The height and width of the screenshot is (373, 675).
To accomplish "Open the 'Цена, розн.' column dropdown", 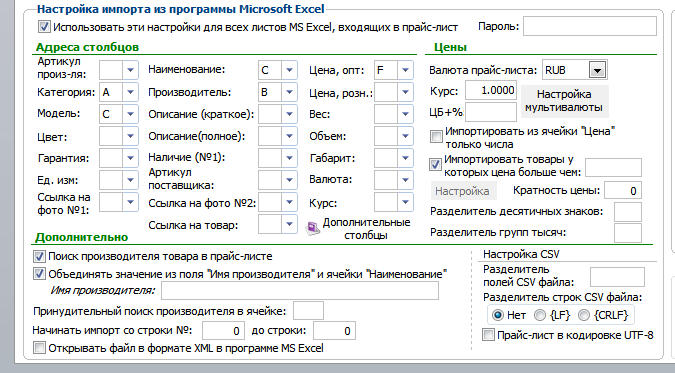I will [405, 92].
